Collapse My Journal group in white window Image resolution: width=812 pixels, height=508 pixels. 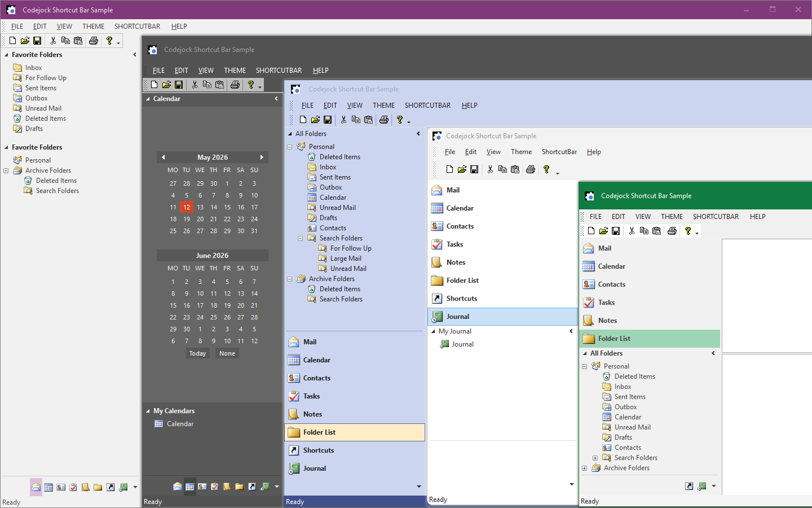tap(434, 331)
